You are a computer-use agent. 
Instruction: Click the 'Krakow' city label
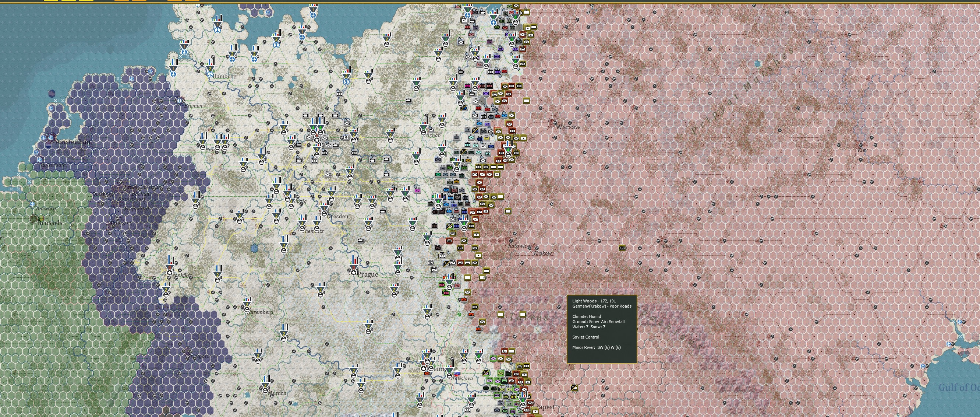tap(543, 253)
